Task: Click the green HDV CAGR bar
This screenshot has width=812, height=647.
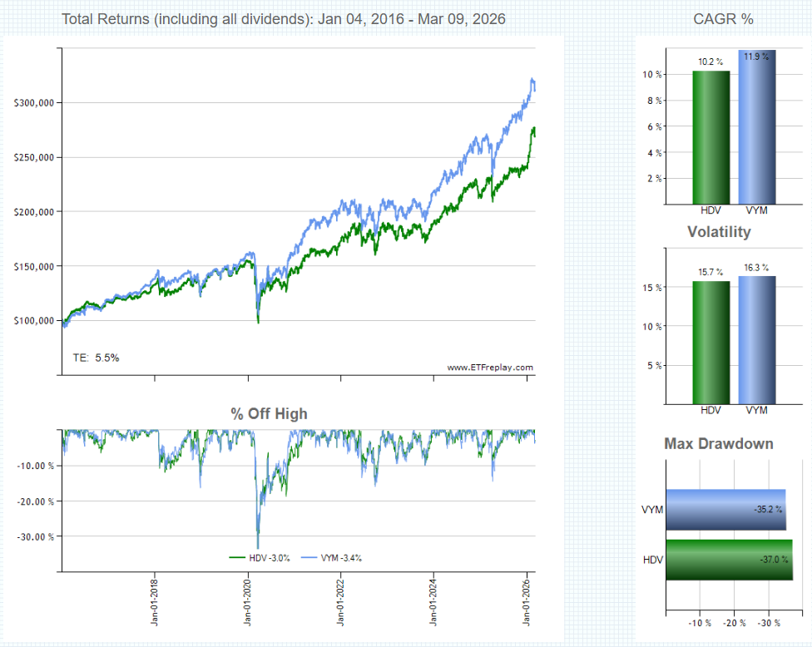Action: (710, 137)
